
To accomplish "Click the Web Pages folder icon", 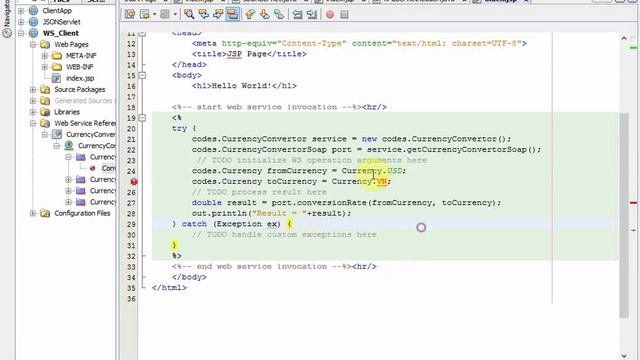I will pos(45,44).
